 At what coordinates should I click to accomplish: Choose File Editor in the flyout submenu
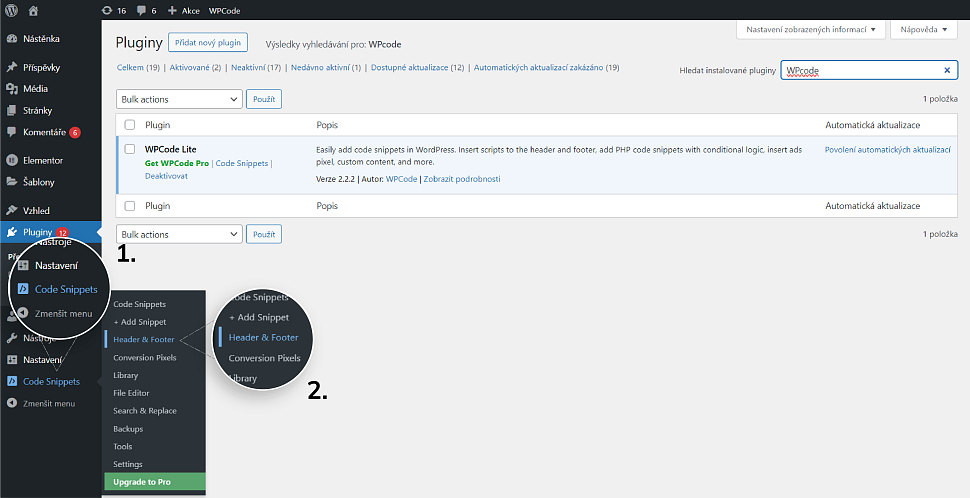coord(131,393)
